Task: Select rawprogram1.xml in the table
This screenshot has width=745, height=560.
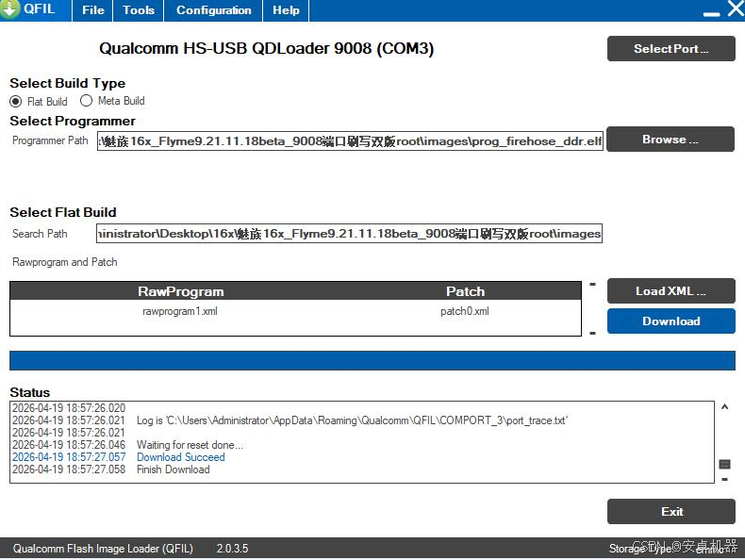Action: [180, 311]
